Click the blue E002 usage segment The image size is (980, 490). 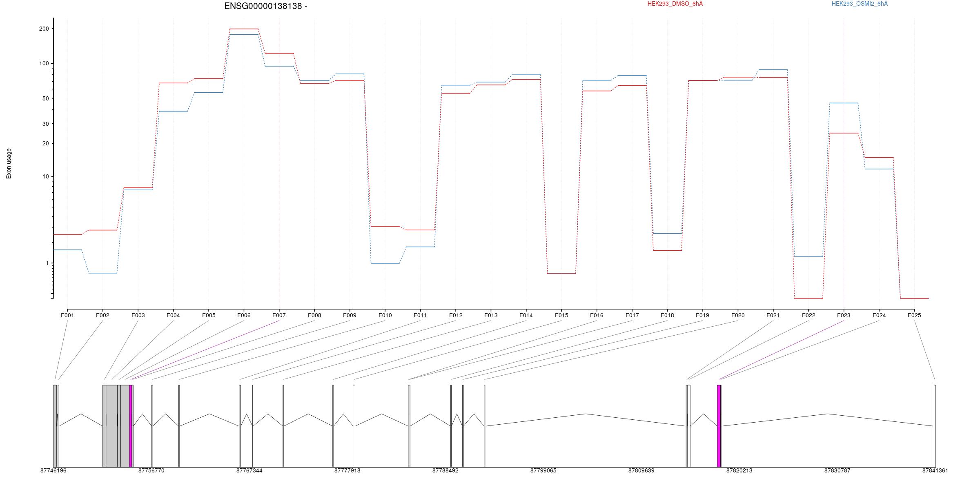(x=102, y=273)
